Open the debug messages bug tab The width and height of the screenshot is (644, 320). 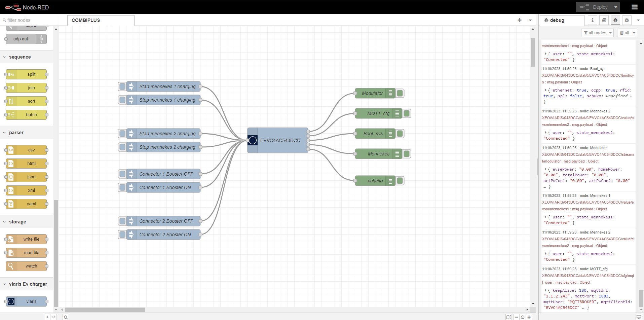pos(615,20)
